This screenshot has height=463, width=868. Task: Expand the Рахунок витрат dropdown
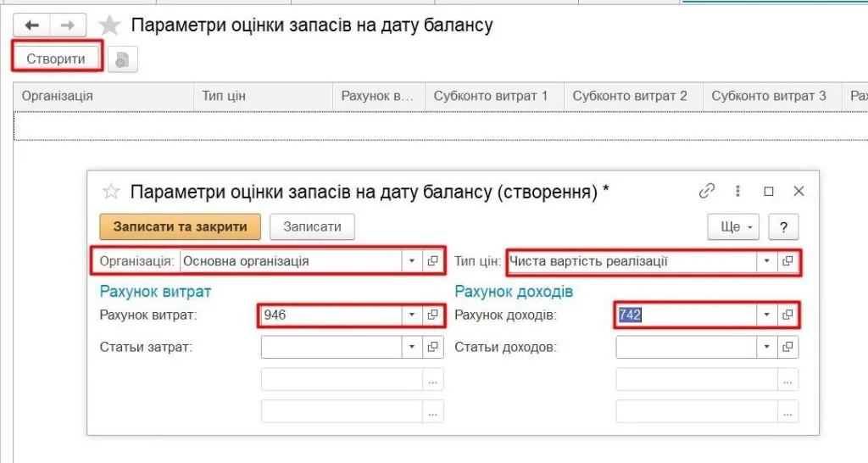tap(412, 315)
